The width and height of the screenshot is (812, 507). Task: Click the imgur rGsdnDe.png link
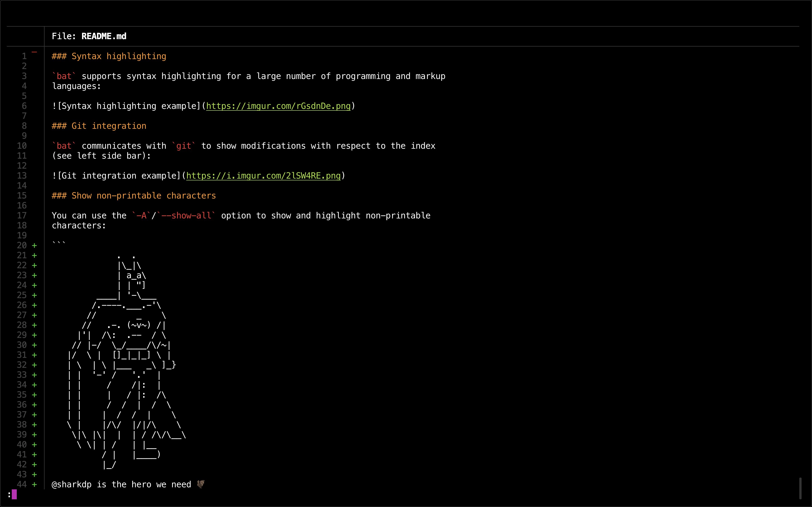(x=278, y=106)
